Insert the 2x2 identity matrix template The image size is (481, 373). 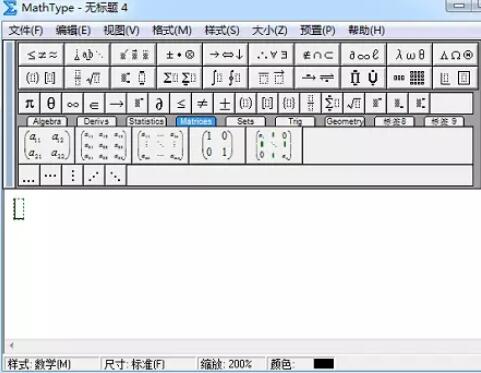click(x=217, y=146)
